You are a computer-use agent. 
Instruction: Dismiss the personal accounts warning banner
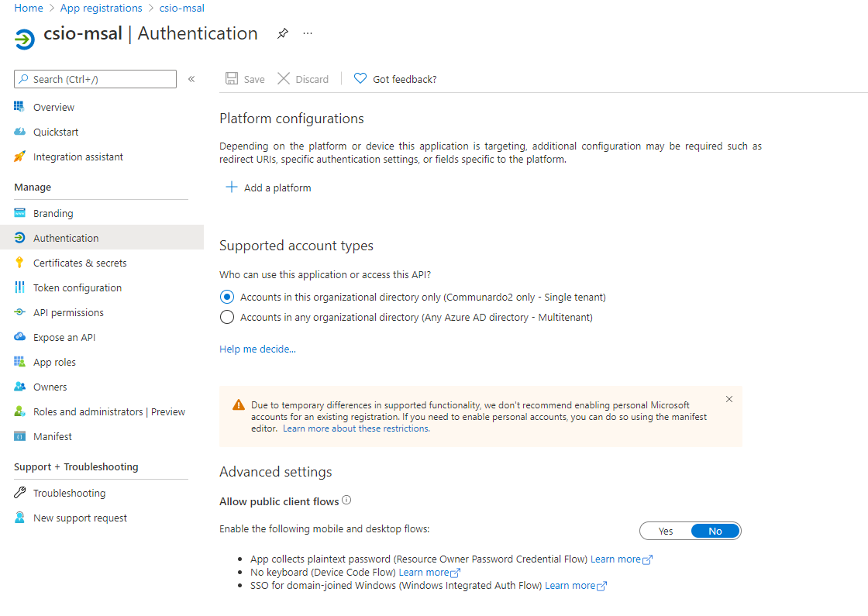click(728, 399)
